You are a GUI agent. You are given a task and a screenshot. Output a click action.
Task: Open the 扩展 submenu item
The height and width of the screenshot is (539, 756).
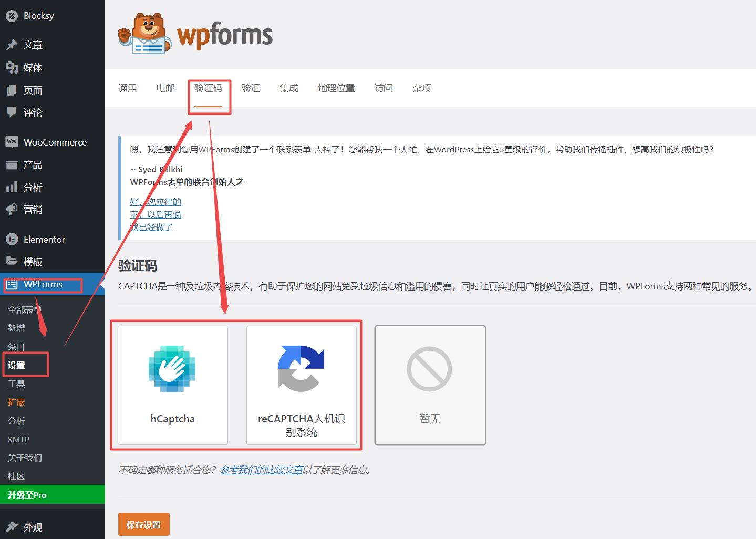[x=16, y=402]
